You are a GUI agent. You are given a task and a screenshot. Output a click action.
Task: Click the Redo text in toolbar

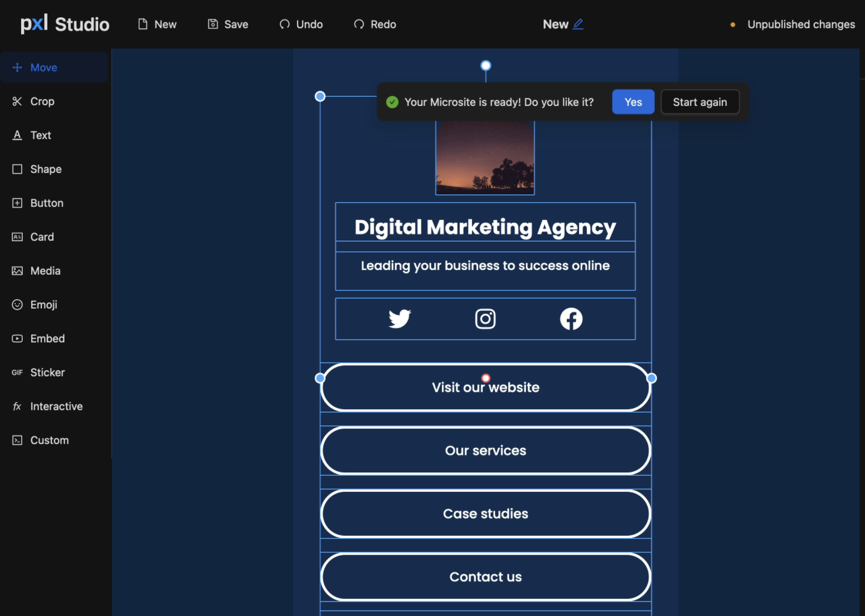pos(383,24)
